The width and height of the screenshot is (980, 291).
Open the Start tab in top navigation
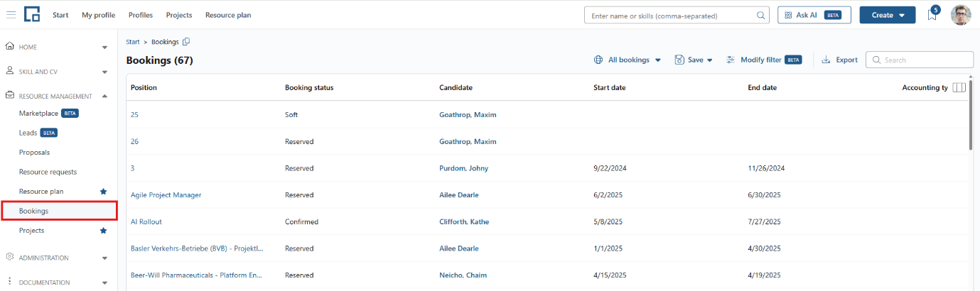(x=60, y=15)
